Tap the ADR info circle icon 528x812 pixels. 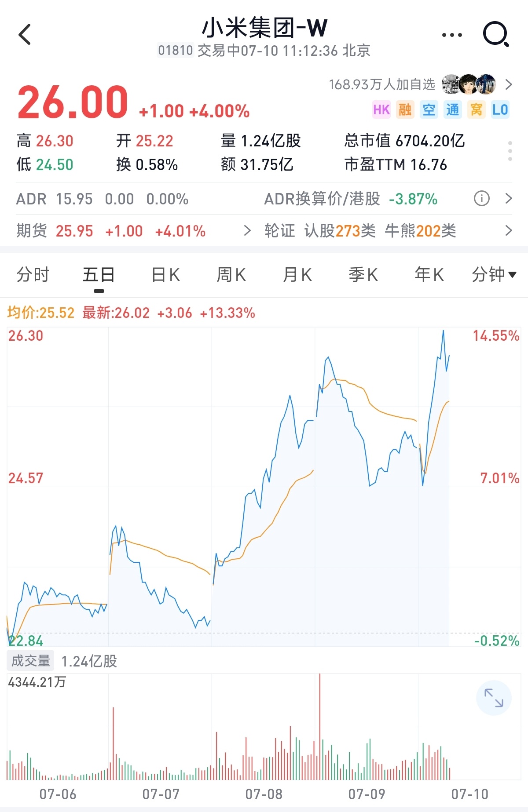481,199
